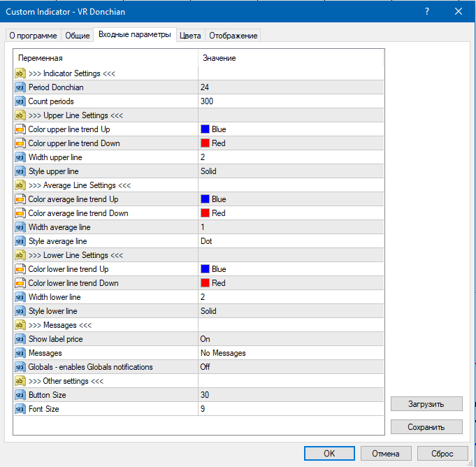Click the icon next to Style lower line
Image resolution: width=476 pixels, height=467 pixels.
click(20, 311)
